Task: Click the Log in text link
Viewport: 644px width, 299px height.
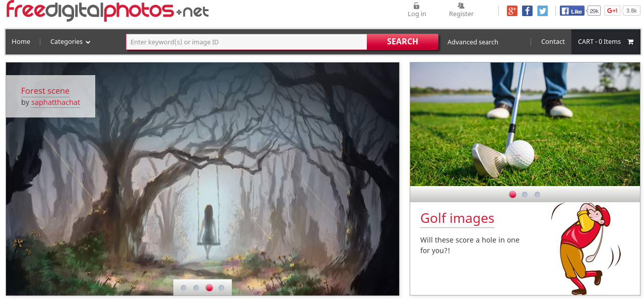Action: coord(417,14)
